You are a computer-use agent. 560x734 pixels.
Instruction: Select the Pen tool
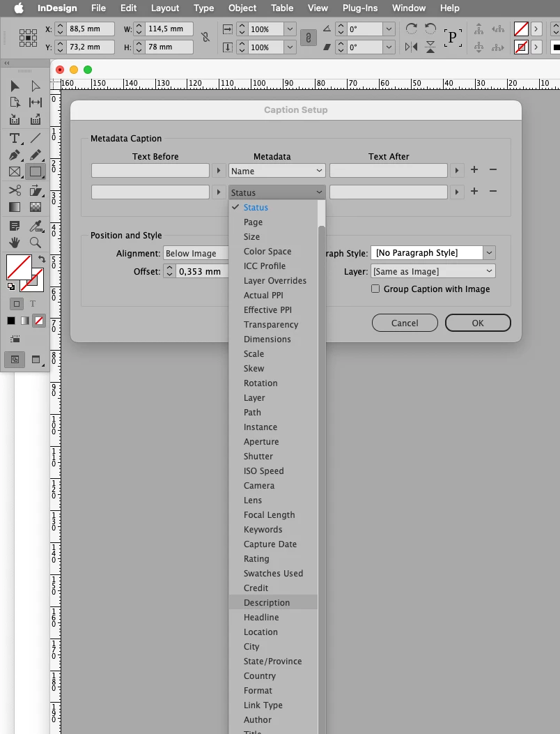(15, 155)
